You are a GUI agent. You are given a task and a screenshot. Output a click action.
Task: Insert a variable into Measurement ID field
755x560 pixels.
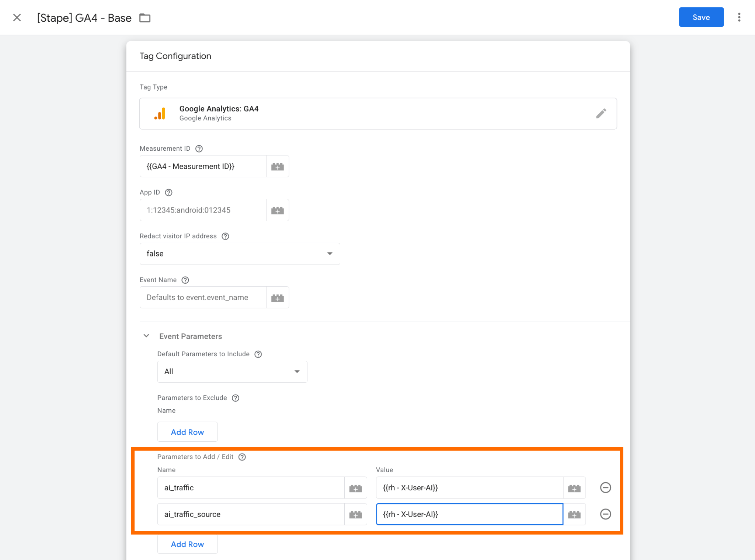tap(278, 166)
